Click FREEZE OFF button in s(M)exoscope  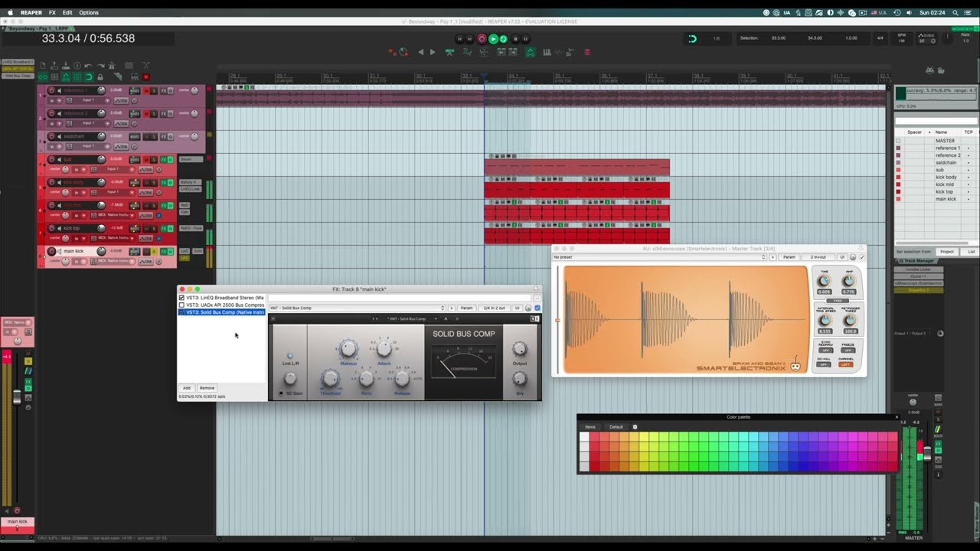848,350
